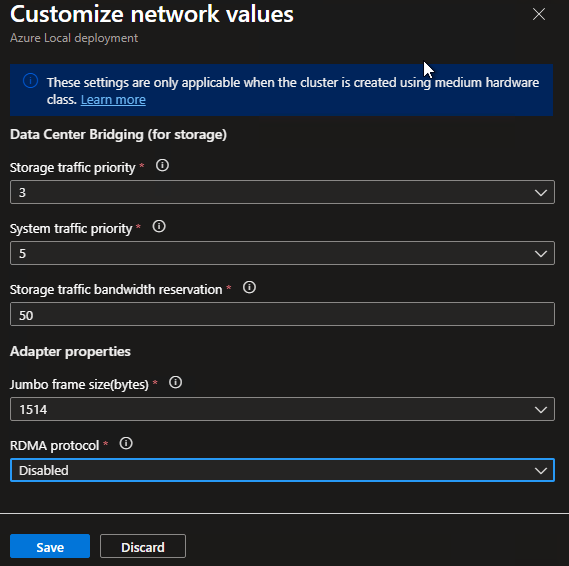Show info tooltip for System traffic priority
The width and height of the screenshot is (569, 566).
point(159,226)
